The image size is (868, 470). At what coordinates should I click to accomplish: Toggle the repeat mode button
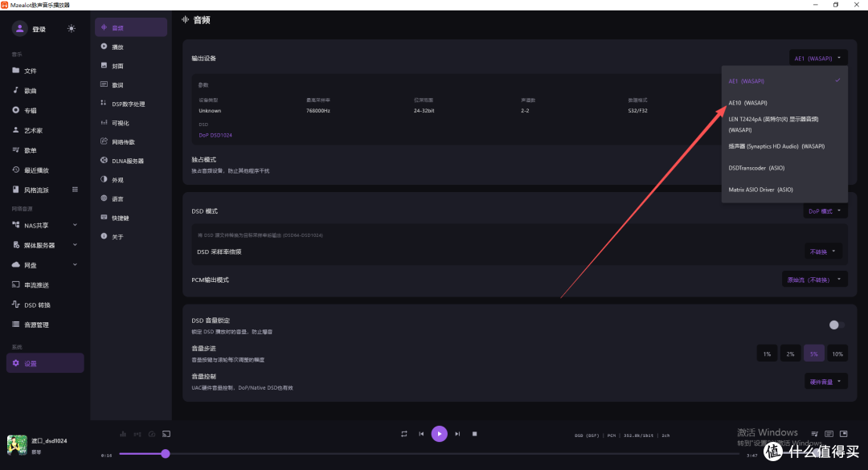pyautogui.click(x=404, y=434)
